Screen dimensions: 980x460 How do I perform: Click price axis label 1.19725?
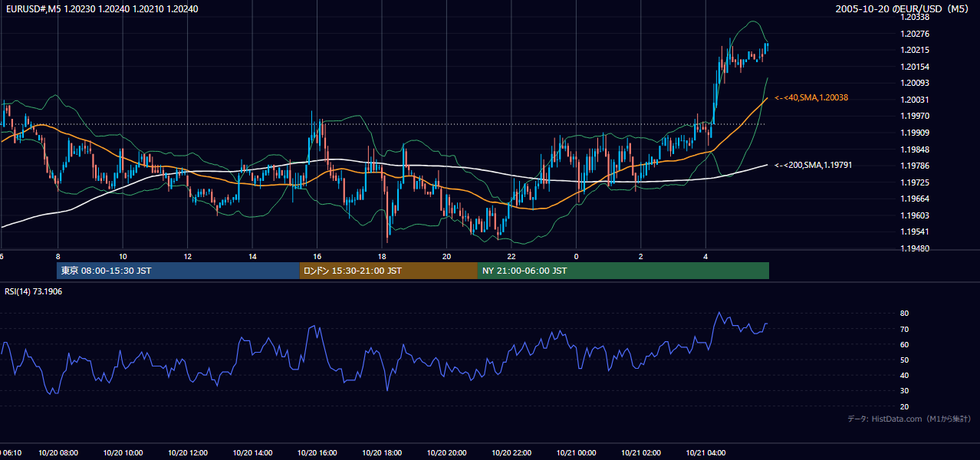click(916, 182)
